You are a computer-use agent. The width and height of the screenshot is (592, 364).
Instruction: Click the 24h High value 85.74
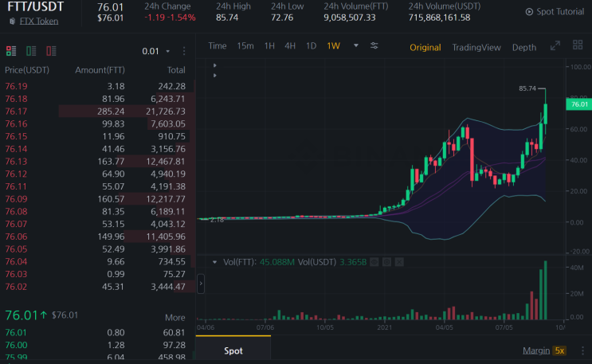[x=227, y=18]
